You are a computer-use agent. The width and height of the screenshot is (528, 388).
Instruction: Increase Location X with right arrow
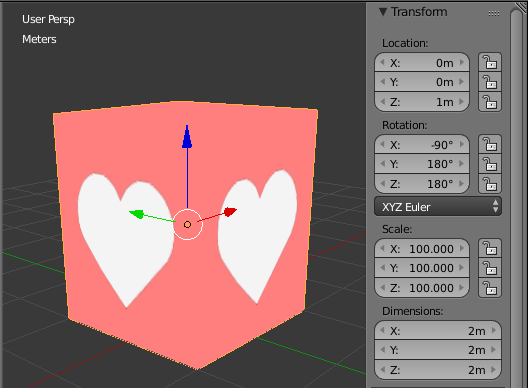462,62
